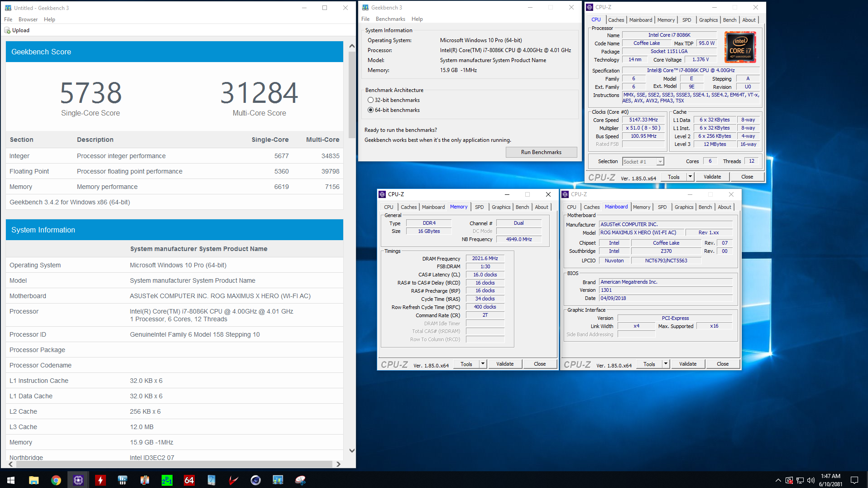
Task: Click the 31284 multi-core score
Action: [259, 93]
